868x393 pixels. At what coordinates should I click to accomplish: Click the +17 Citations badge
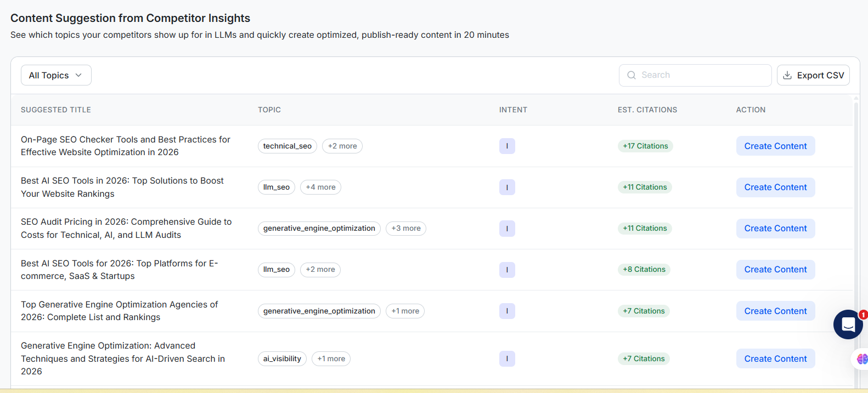[x=645, y=146]
